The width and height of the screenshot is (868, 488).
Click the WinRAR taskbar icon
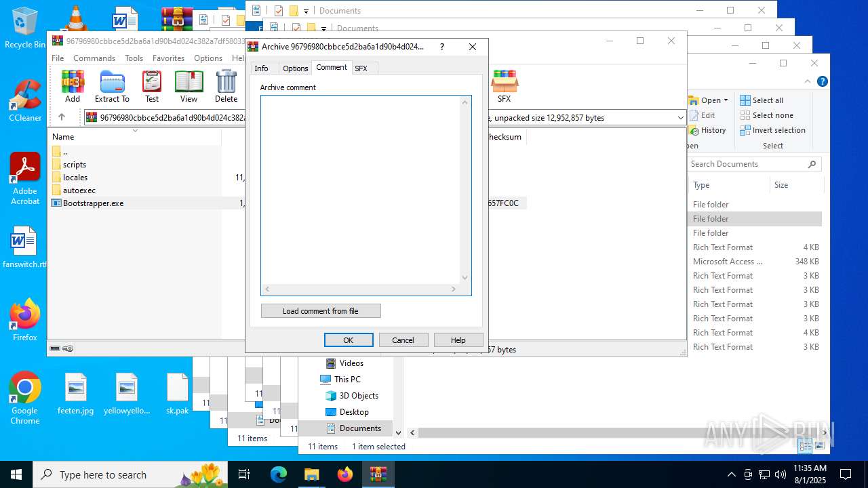(378, 474)
